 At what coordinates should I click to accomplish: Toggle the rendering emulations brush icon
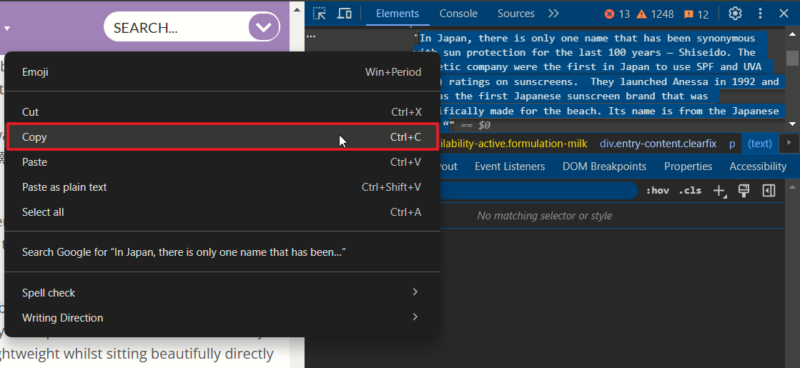(744, 191)
